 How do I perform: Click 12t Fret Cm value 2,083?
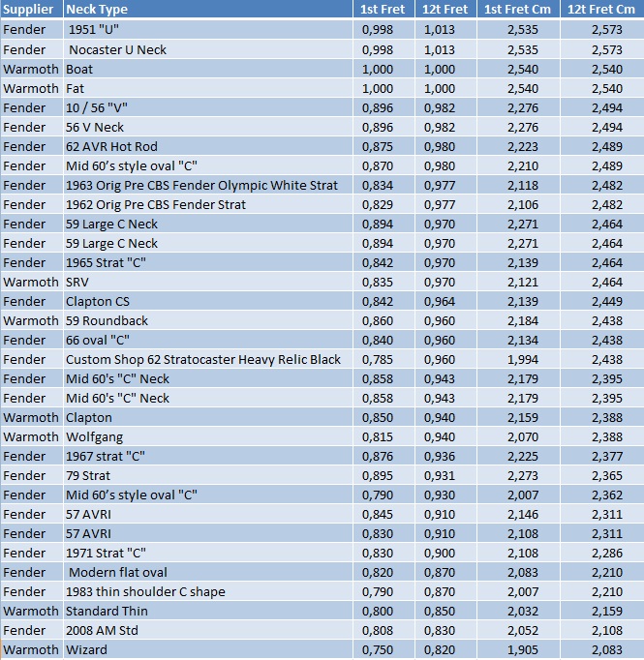point(602,650)
